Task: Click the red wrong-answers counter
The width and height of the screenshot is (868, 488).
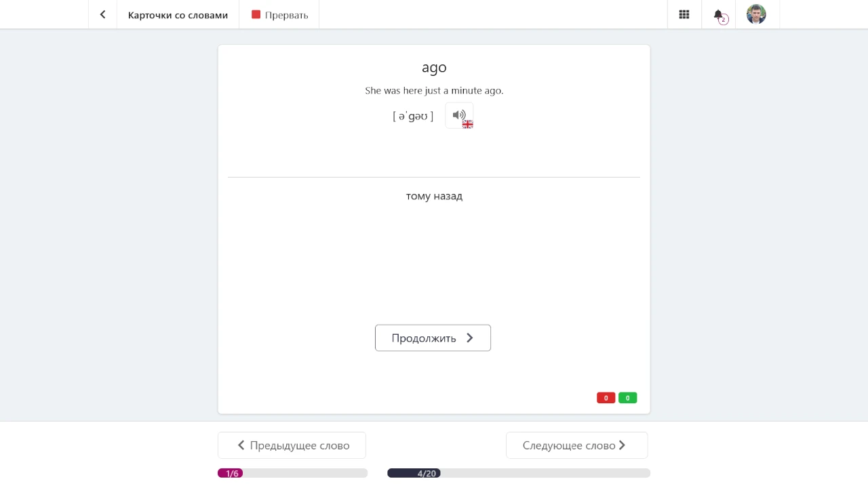Action: [606, 398]
